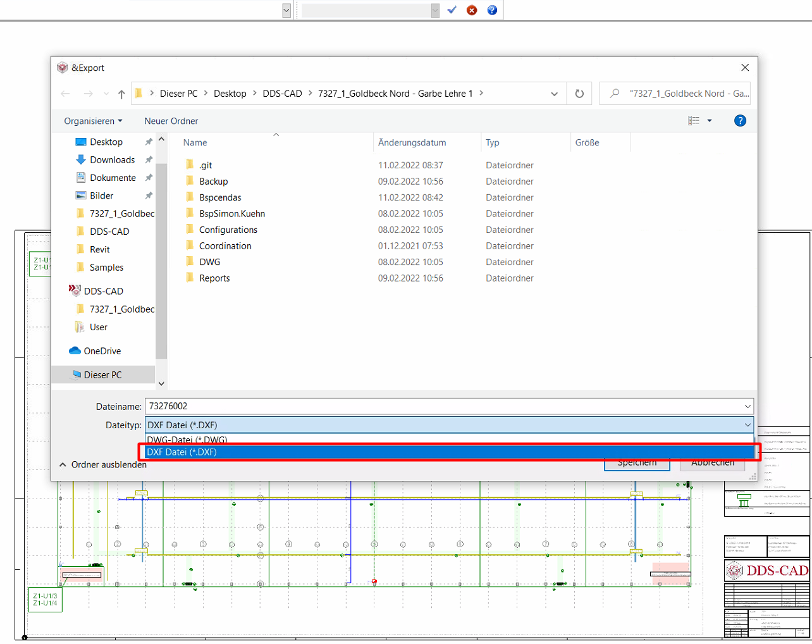Image resolution: width=812 pixels, height=644 pixels.
Task: Choose DWG-Datei (*.DWG) file type option
Action: 449,439
